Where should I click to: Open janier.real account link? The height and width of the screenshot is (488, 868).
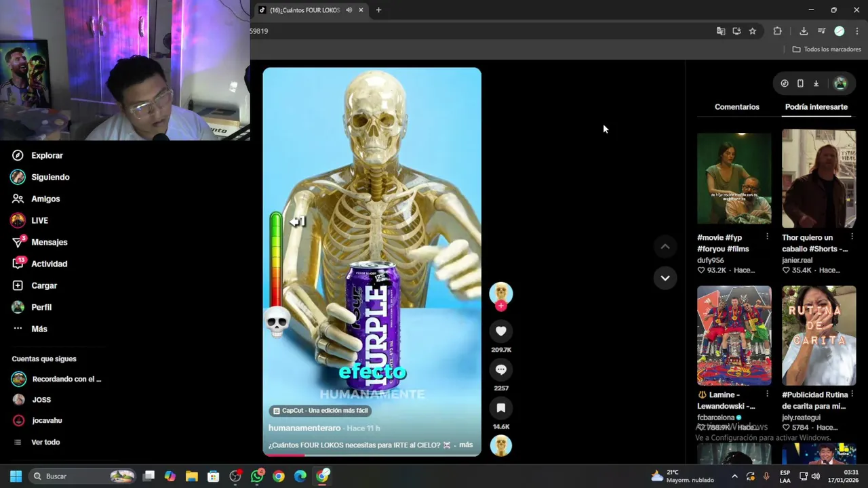[x=797, y=260]
